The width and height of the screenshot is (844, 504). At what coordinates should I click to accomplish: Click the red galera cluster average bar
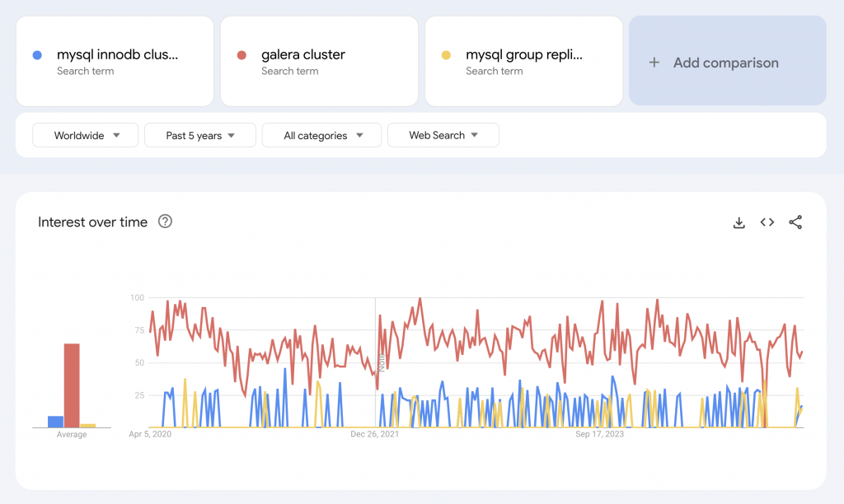72,385
